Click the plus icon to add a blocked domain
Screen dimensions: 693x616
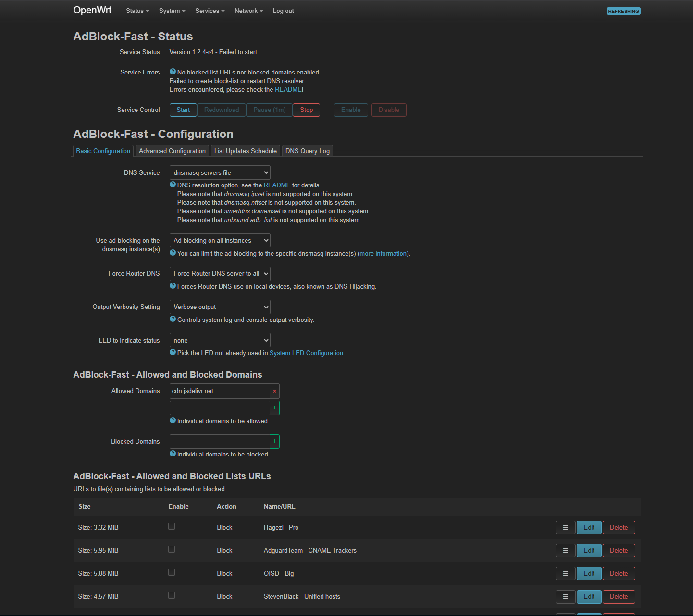click(274, 442)
